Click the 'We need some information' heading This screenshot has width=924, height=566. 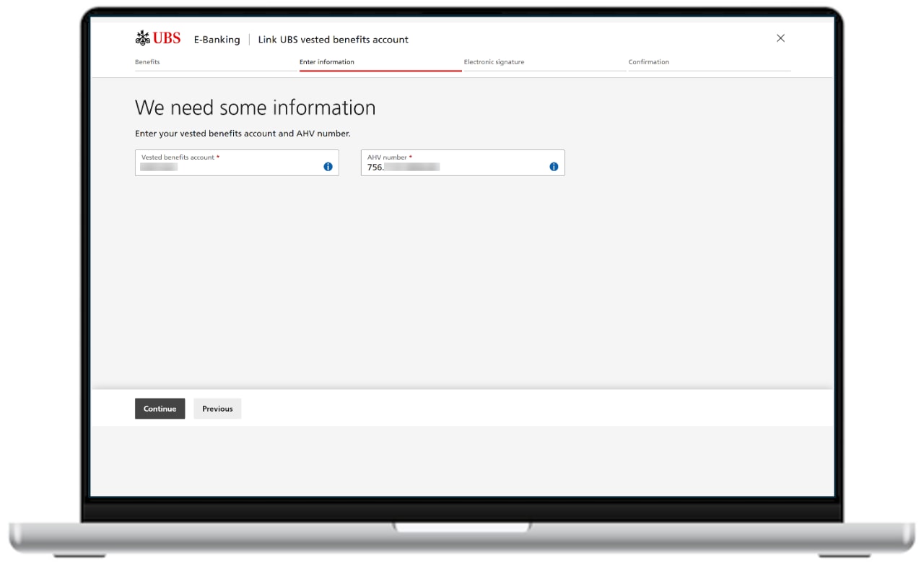[255, 108]
